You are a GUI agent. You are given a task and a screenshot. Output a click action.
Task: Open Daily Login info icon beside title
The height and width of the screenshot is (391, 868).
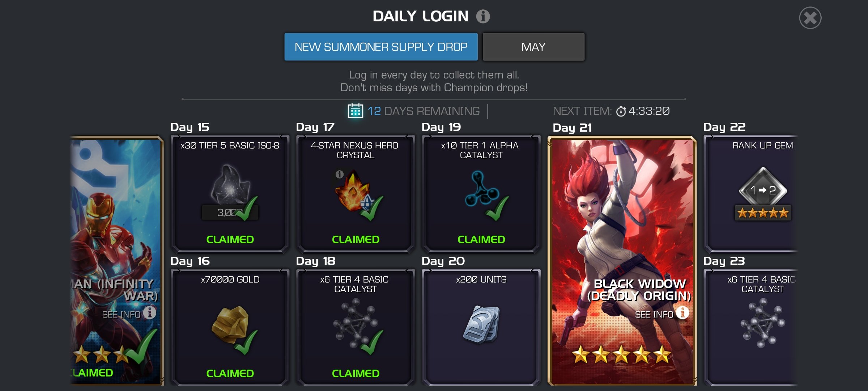[x=483, y=16]
